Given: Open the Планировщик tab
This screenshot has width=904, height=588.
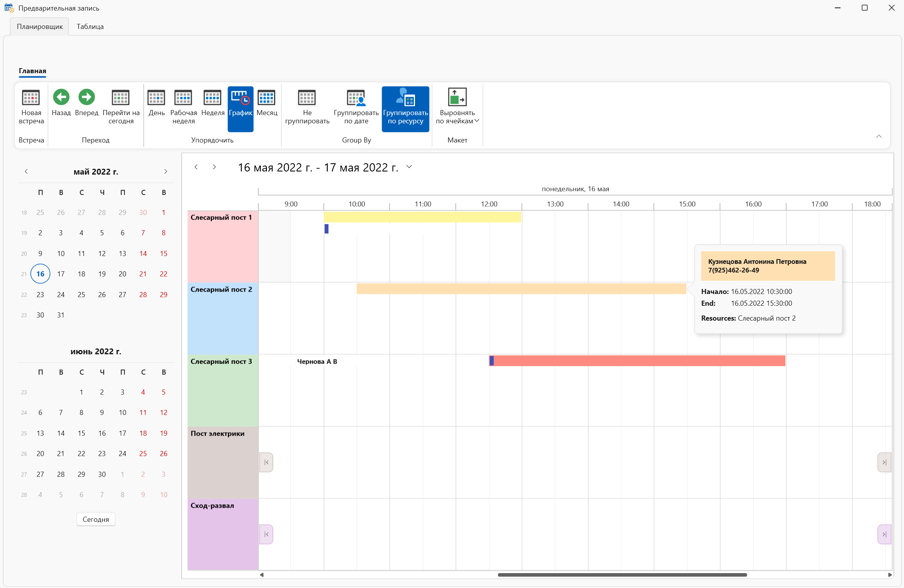Looking at the screenshot, I should click(x=40, y=27).
